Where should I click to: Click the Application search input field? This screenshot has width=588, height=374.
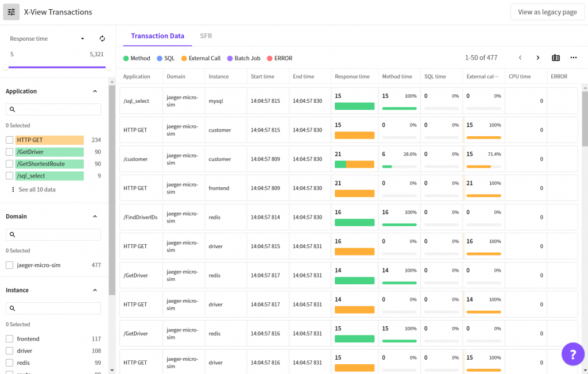(53, 110)
